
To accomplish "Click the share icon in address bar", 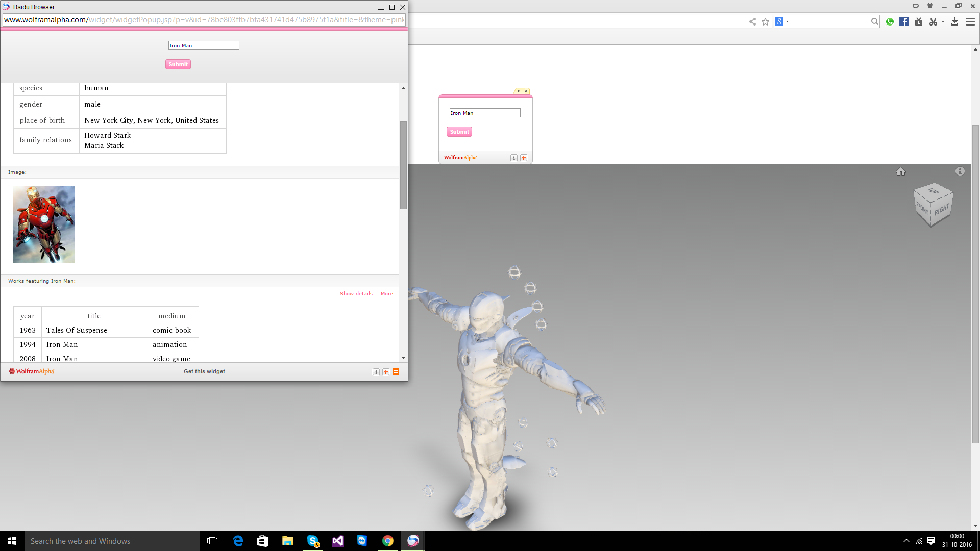I will click(752, 21).
